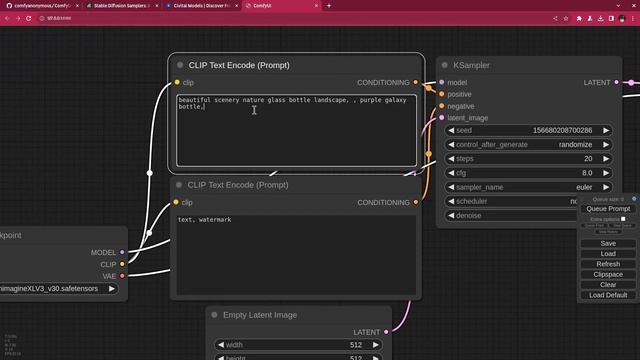Click the Empty Latent Image LATENT output port
Viewport: 640px width, 360px height.
[386, 332]
